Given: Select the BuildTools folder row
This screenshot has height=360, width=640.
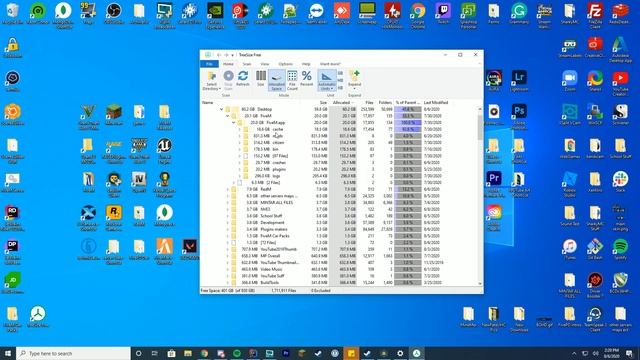Looking at the screenshot, I should (339, 282).
